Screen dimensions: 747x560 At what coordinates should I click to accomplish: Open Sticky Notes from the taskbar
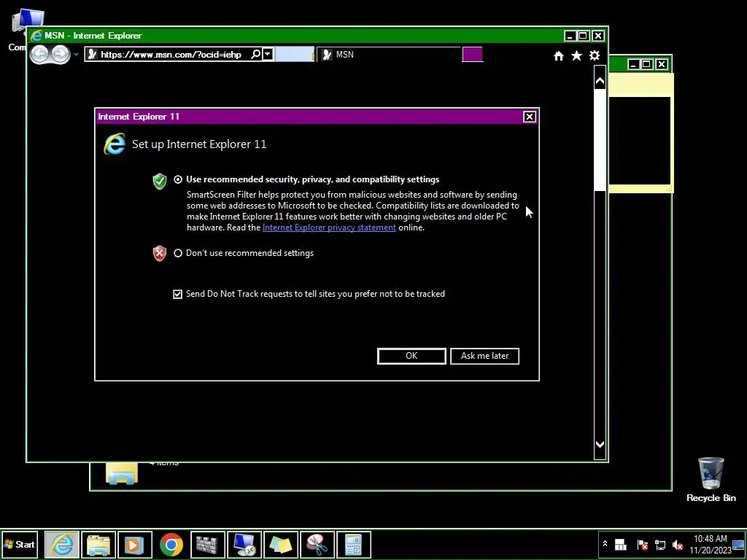click(x=281, y=545)
